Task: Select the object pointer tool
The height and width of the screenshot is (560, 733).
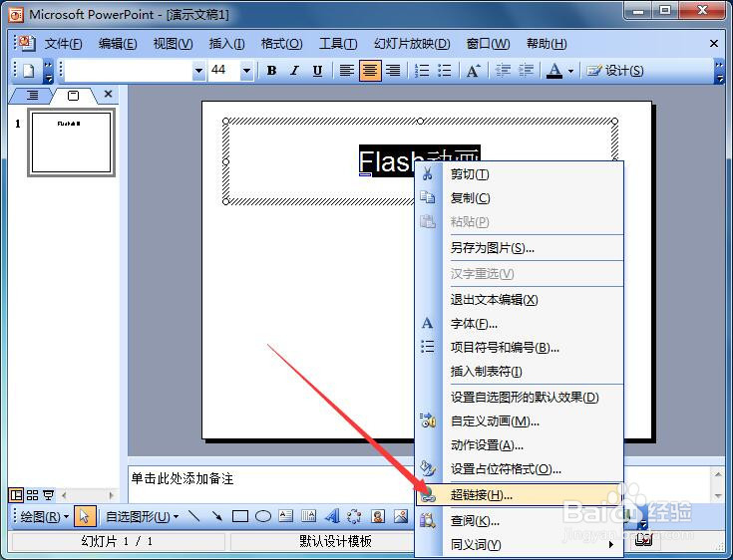Action: 85,516
